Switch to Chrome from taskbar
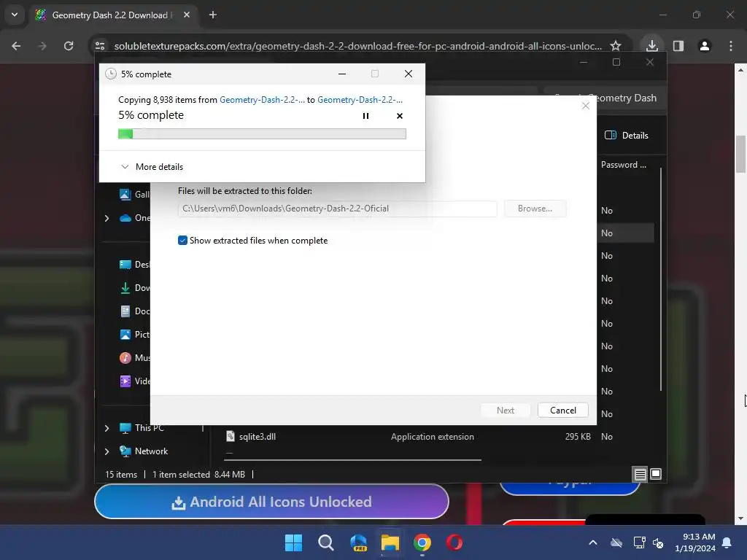The height and width of the screenshot is (560, 747). (422, 542)
